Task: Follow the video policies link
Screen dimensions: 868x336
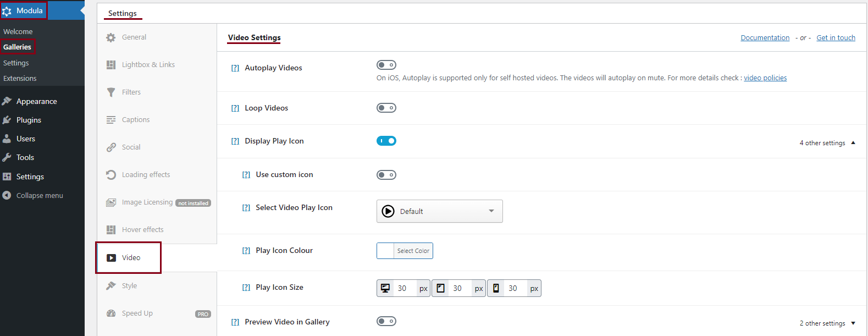Action: [765, 78]
